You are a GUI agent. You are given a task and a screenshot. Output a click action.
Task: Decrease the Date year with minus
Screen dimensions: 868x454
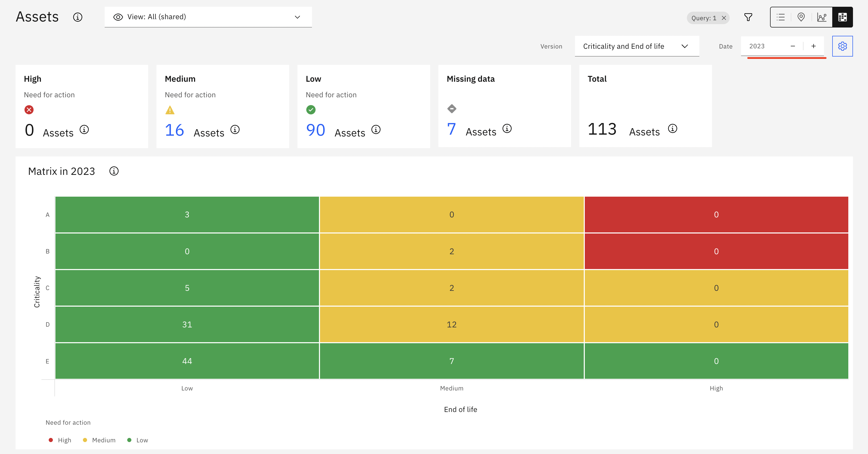(x=793, y=46)
